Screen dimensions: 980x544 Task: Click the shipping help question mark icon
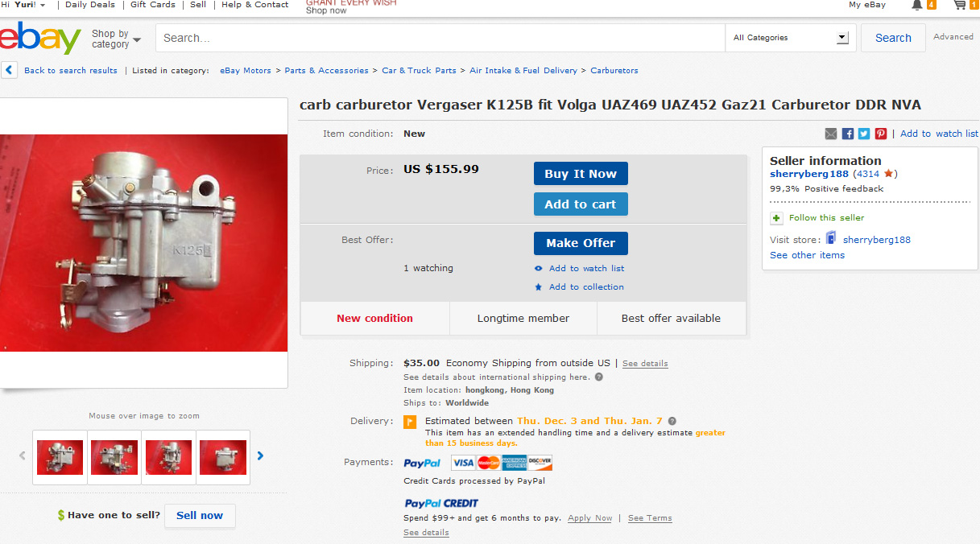click(x=599, y=377)
